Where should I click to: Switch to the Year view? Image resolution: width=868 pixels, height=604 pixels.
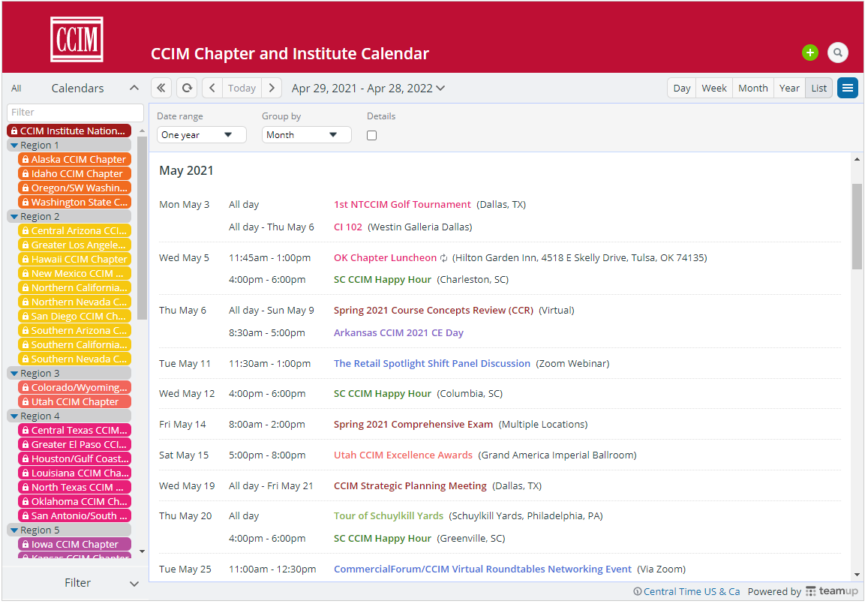tap(789, 88)
